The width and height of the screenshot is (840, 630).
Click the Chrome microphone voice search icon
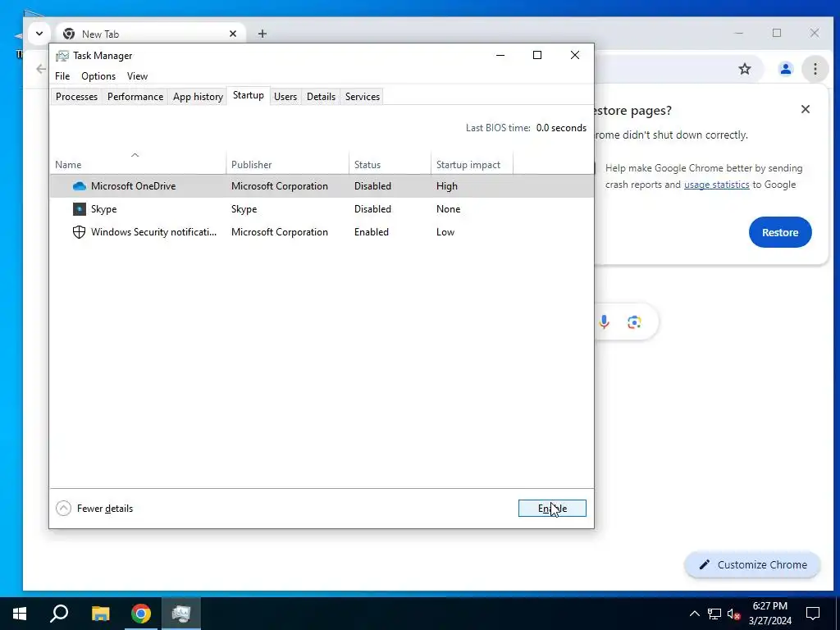click(x=604, y=322)
